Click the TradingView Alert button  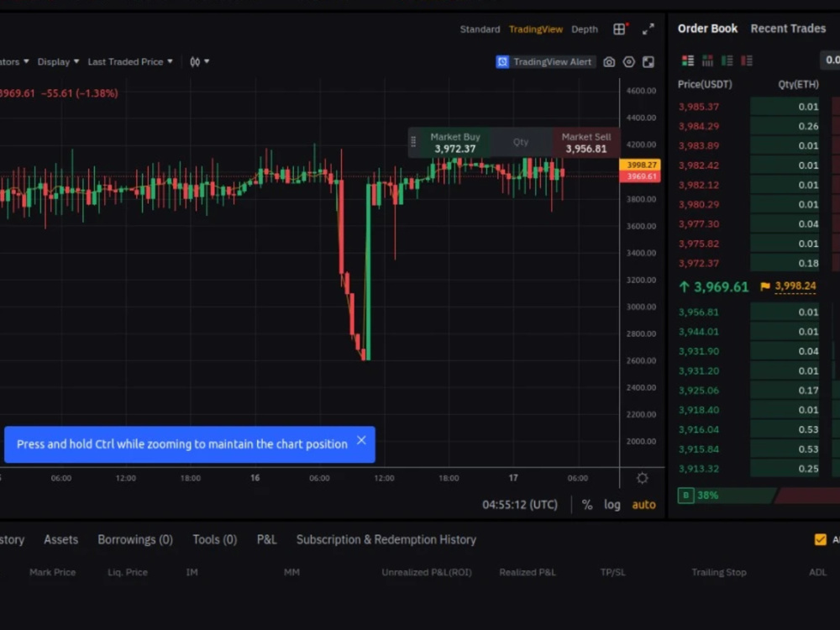(x=545, y=61)
